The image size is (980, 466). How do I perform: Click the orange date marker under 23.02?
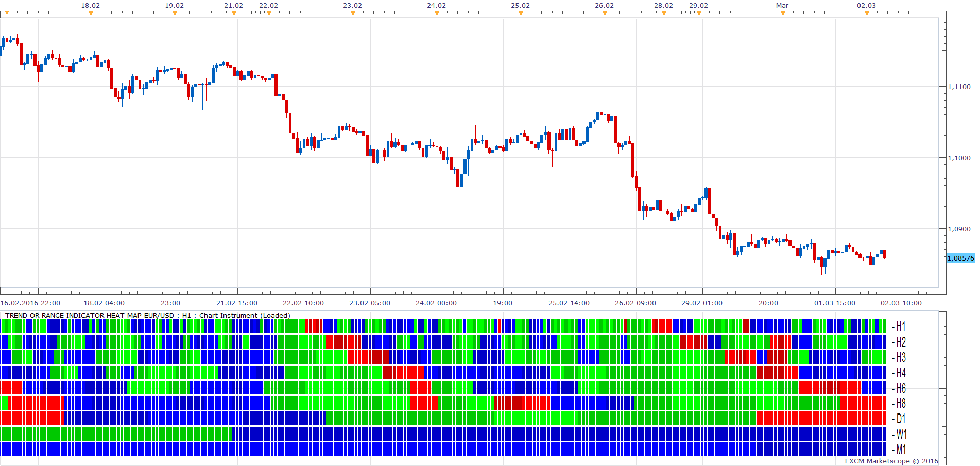pos(353,14)
